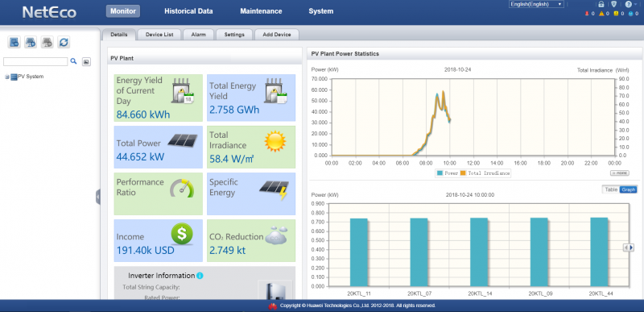
Task: Click the lock icon in the header
Action: coord(601,5)
